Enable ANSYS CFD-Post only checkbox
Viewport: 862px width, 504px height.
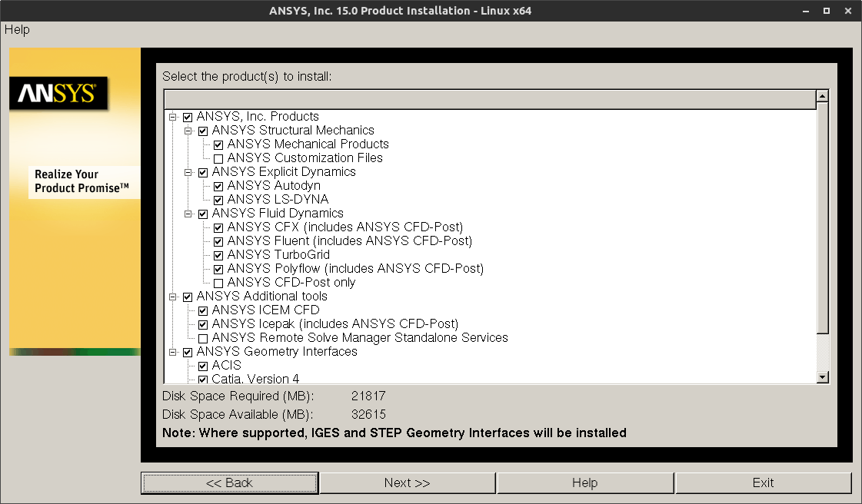tap(218, 283)
